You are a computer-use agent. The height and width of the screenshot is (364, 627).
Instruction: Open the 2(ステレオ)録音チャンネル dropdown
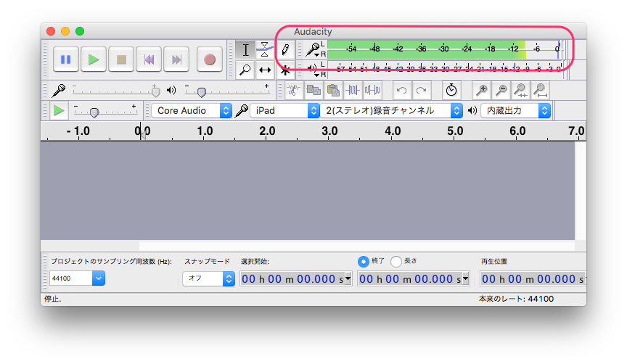391,111
